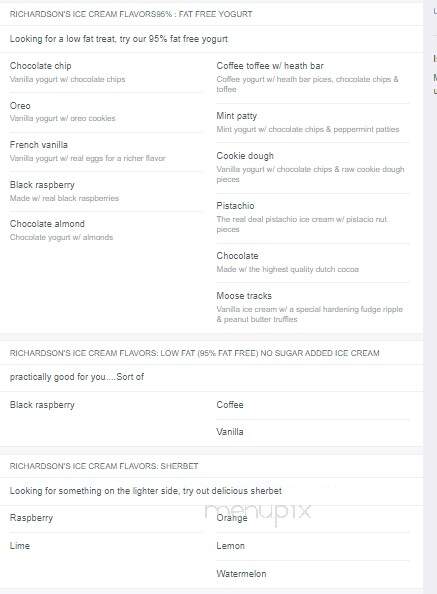Select Black raspberry yogurt made with real berries

42,185
